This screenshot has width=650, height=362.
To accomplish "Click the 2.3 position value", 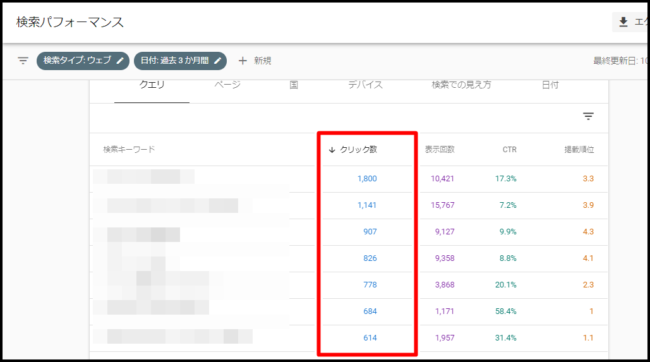I will (588, 285).
